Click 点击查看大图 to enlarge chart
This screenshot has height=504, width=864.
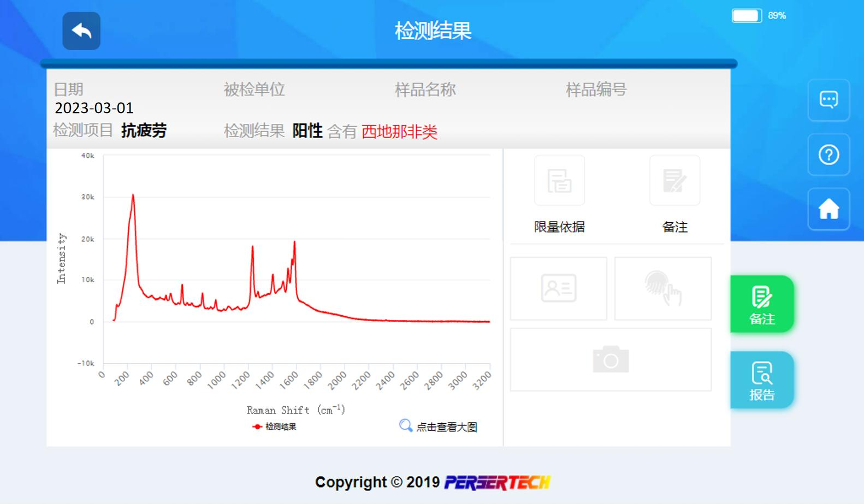click(447, 427)
